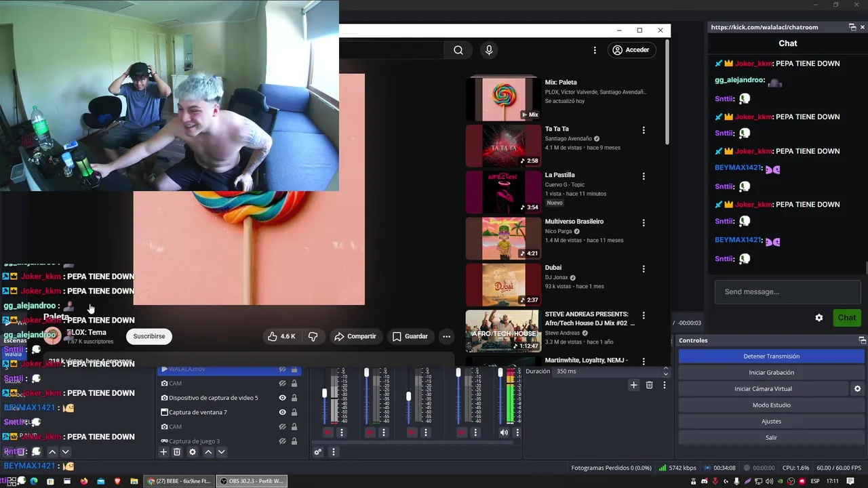Image resolution: width=868 pixels, height=488 pixels.
Task: Move scene down in the Scenes list
Action: [65, 452]
